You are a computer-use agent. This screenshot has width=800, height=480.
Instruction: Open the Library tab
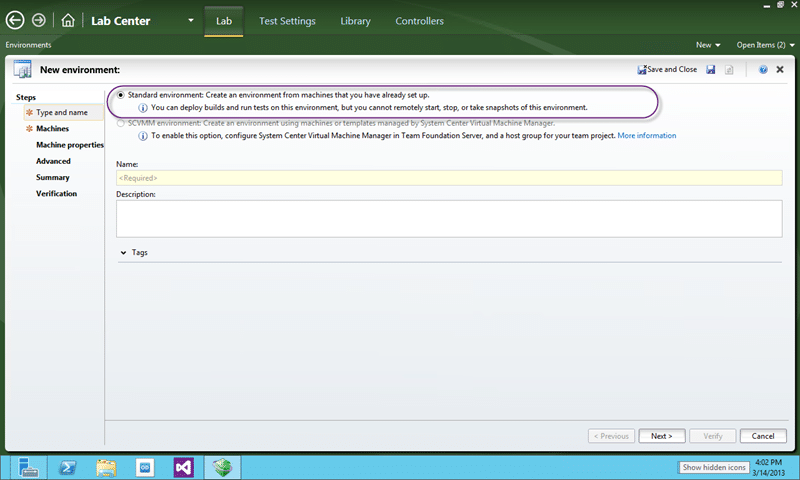pos(355,21)
